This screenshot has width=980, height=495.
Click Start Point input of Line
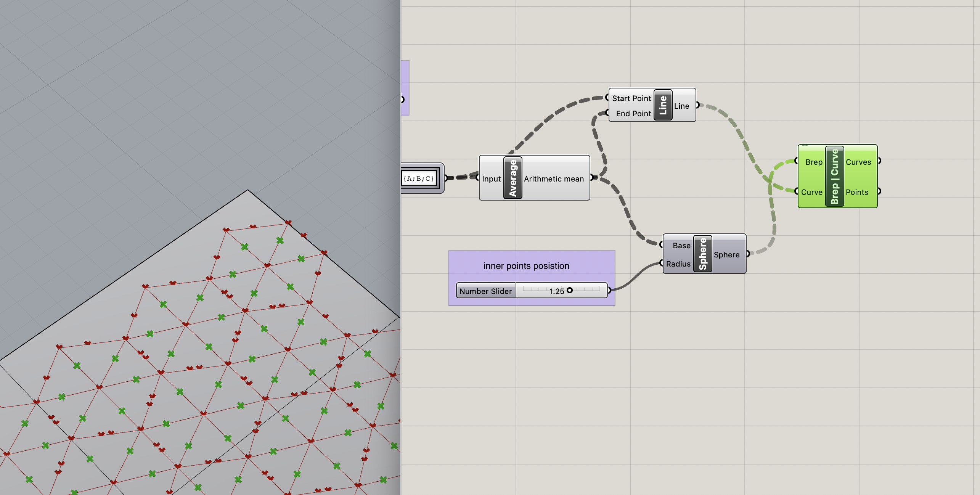(631, 98)
